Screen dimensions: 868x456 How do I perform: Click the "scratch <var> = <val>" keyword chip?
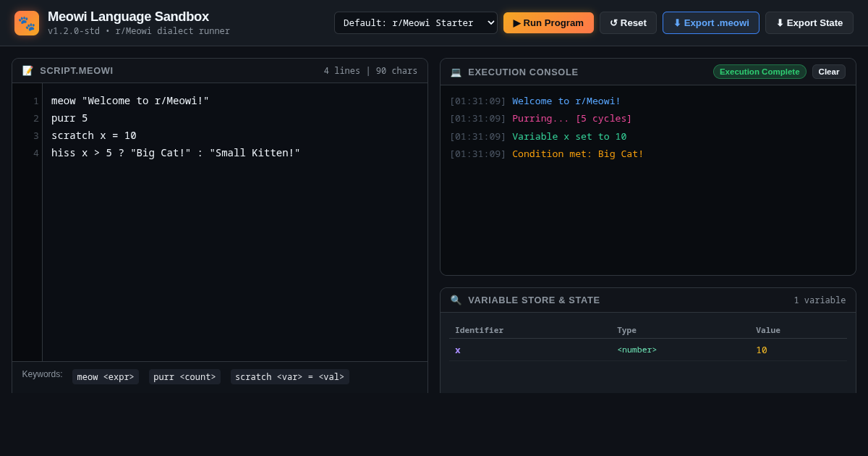tap(290, 376)
